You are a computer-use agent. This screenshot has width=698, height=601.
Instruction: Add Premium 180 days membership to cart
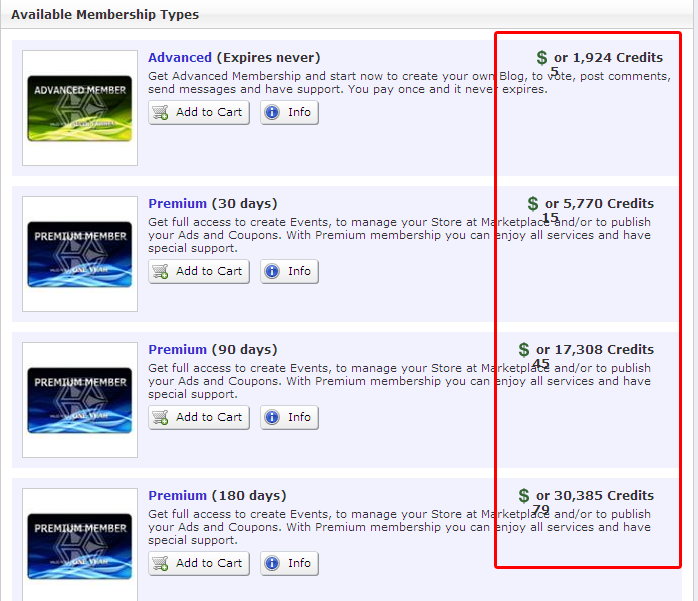pos(199,563)
